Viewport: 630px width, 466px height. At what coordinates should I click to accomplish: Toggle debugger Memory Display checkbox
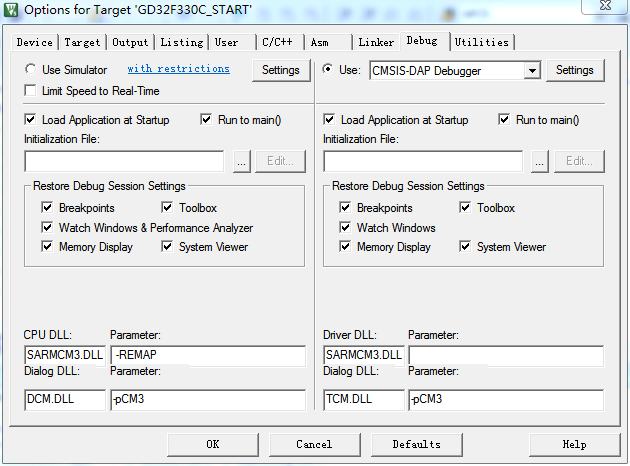pyautogui.click(x=345, y=246)
